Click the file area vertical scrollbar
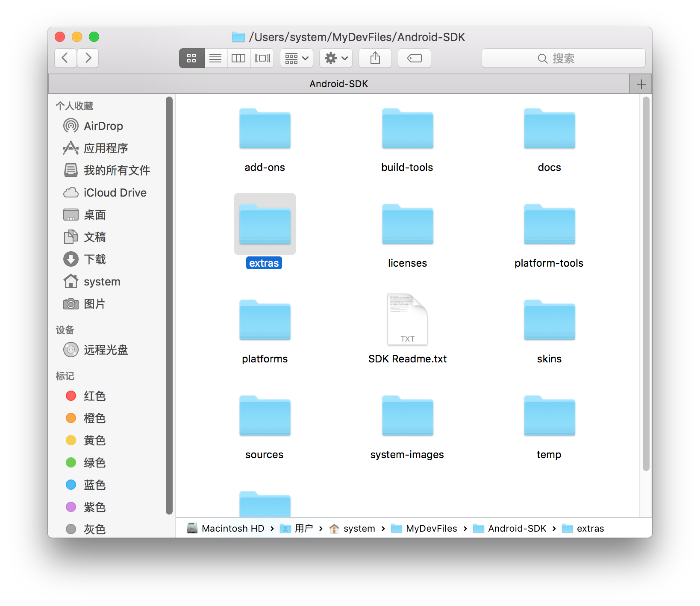700x606 pixels. click(646, 284)
